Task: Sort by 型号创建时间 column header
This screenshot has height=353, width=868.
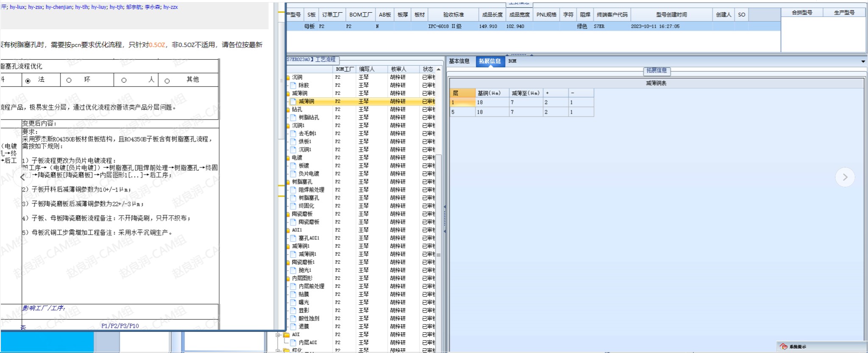Action: [671, 14]
